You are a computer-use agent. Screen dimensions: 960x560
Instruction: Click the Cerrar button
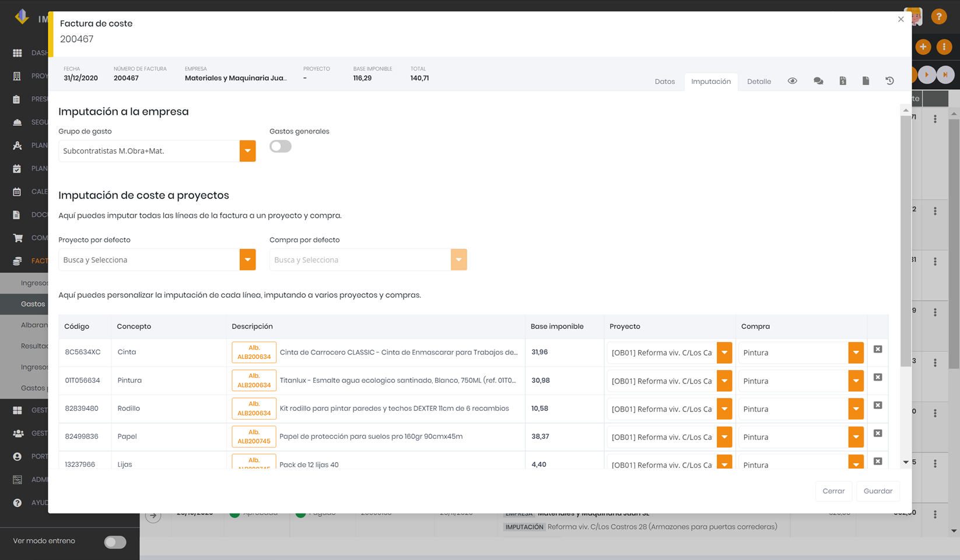click(833, 491)
